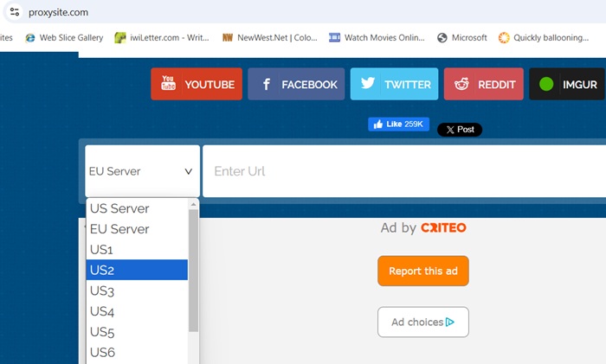The width and height of the screenshot is (606, 364).
Task: Click the thumbs-up icon on Like button
Action: 378,125
